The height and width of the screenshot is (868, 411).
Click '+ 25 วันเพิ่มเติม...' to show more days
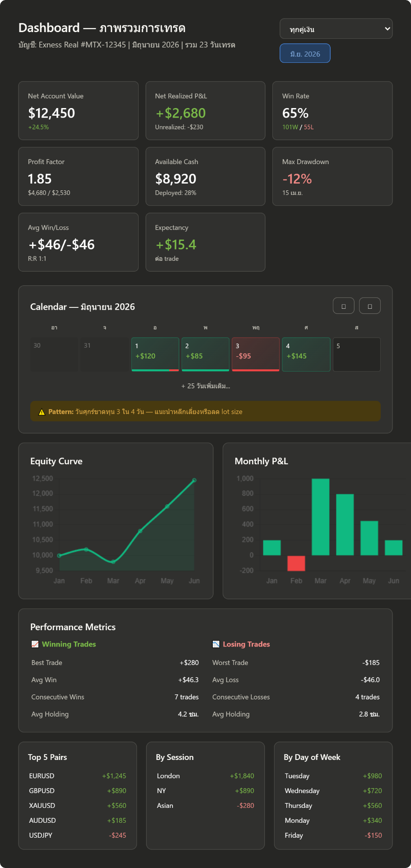(x=205, y=386)
